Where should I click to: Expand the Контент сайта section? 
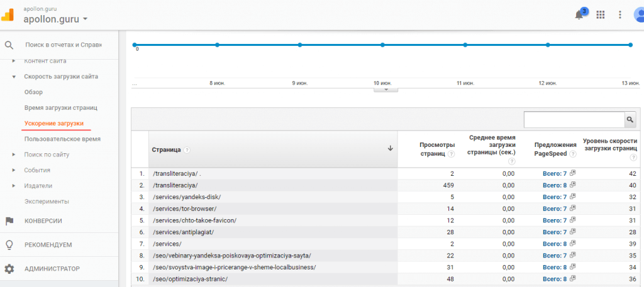[x=14, y=61]
